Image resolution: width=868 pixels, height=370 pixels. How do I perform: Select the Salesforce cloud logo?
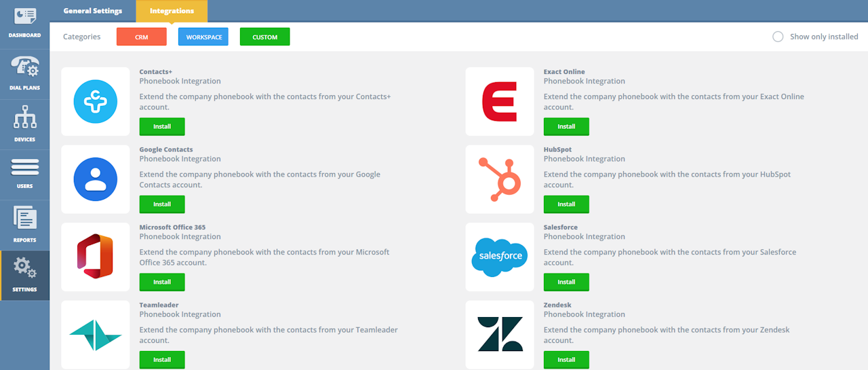(500, 257)
